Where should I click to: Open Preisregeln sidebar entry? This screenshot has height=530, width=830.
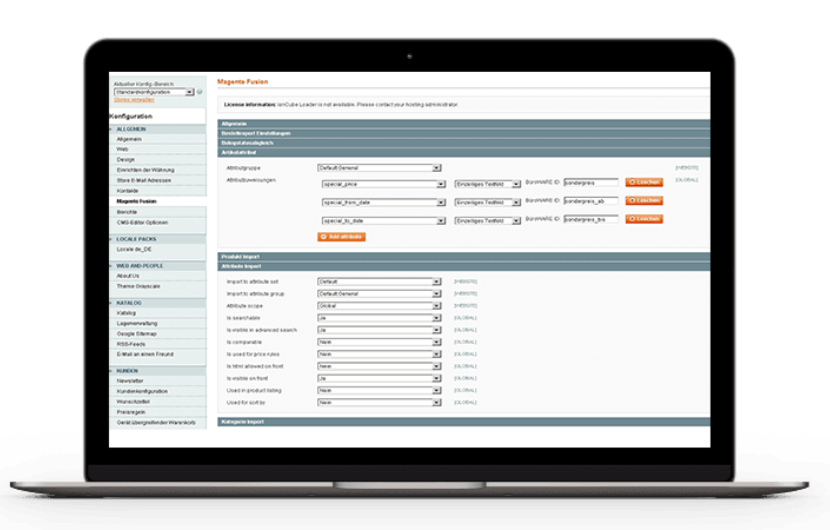(x=131, y=412)
